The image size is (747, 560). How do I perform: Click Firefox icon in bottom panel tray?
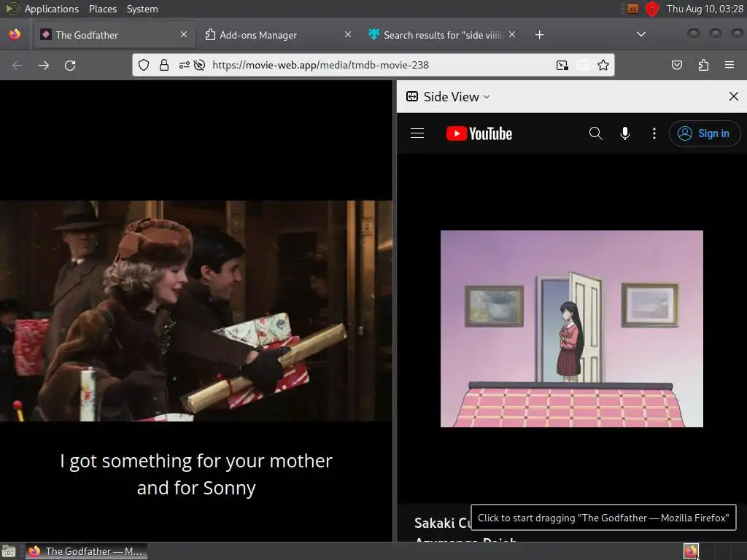point(691,551)
